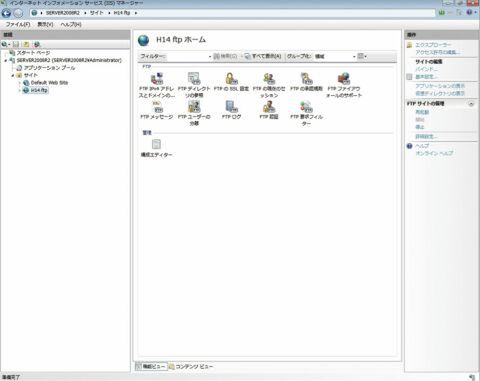Open dropdown after H14 ftp breadcrumb
This screenshot has height=381, width=480.
point(136,13)
